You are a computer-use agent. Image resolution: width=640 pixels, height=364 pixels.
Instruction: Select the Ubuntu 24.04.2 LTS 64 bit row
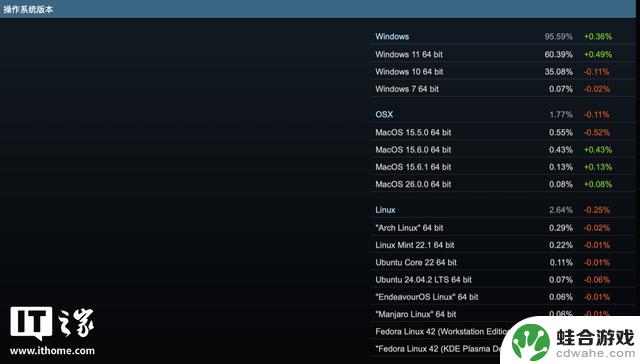pyautogui.click(x=503, y=280)
